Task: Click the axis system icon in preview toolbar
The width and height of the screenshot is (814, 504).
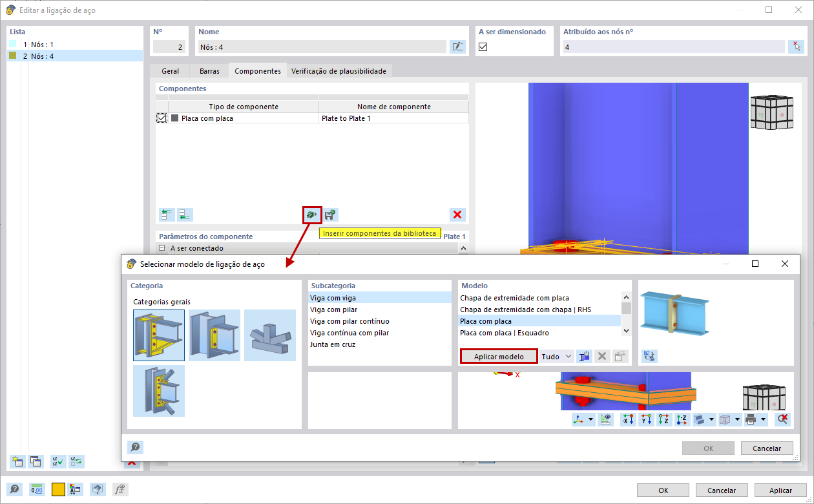Action: pyautogui.click(x=579, y=419)
